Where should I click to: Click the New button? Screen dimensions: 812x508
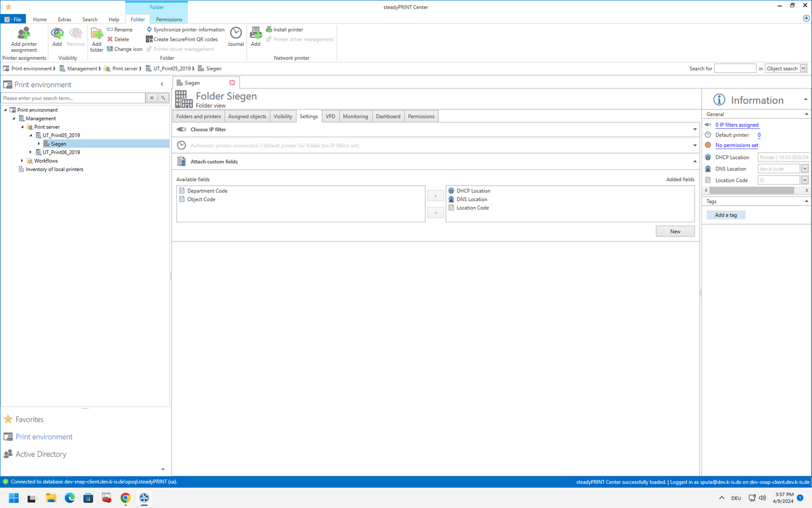675,231
